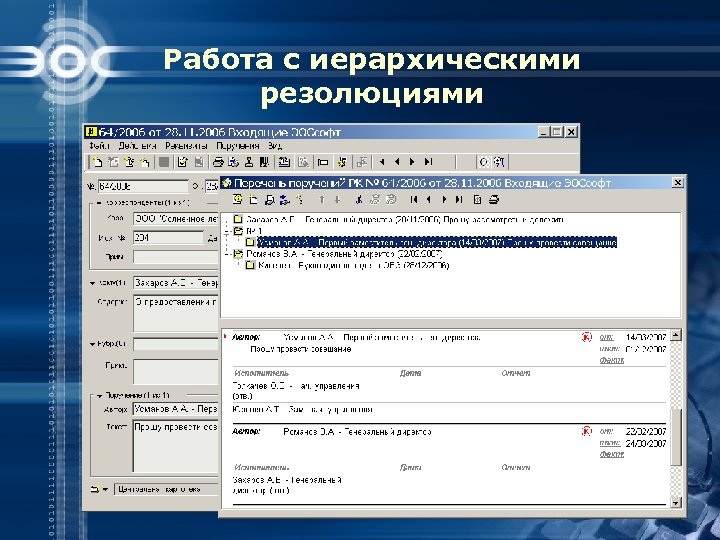Click the Исх. № field containing 204
The height and width of the screenshot is (540, 720).
click(x=168, y=237)
